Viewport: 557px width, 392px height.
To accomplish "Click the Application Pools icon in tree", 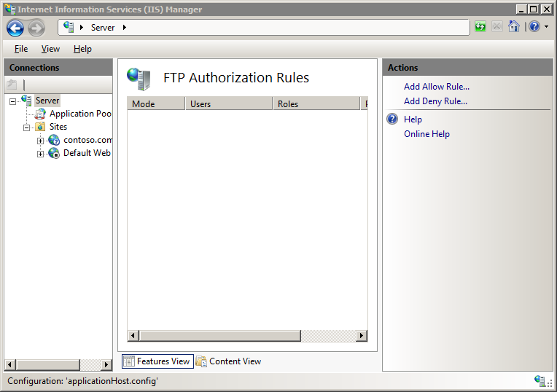I will click(x=40, y=114).
